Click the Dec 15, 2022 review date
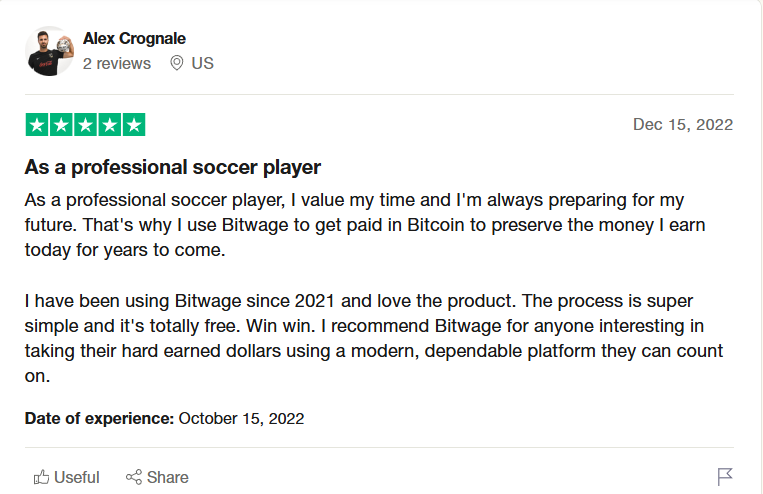This screenshot has width=763, height=494. (682, 125)
